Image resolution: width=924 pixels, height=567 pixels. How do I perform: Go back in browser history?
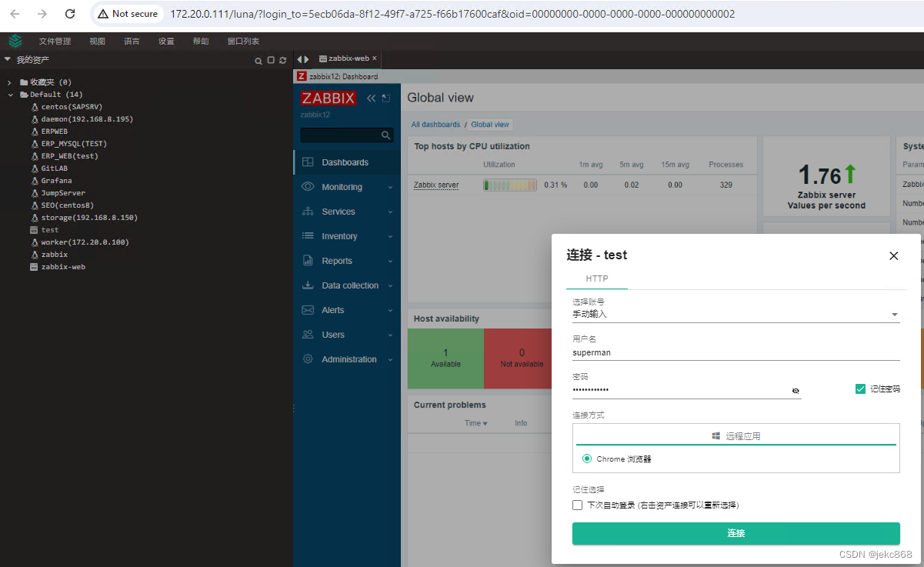tap(15, 14)
